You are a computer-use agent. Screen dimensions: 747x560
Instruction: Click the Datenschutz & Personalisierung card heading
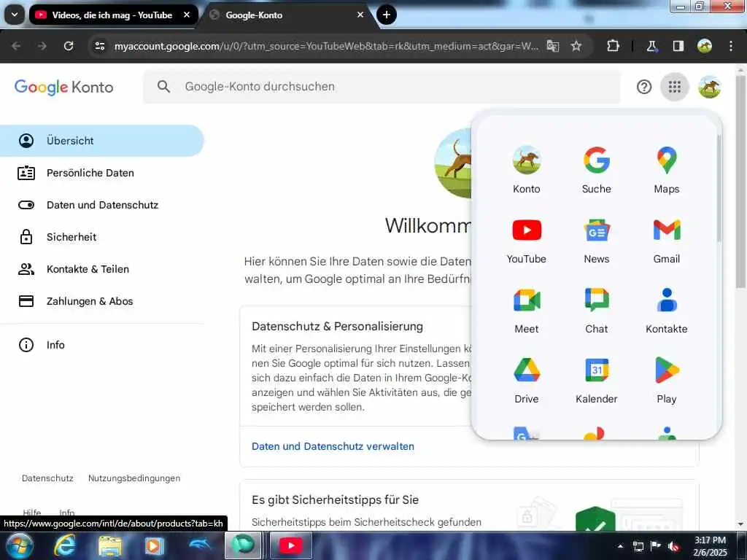(x=337, y=327)
